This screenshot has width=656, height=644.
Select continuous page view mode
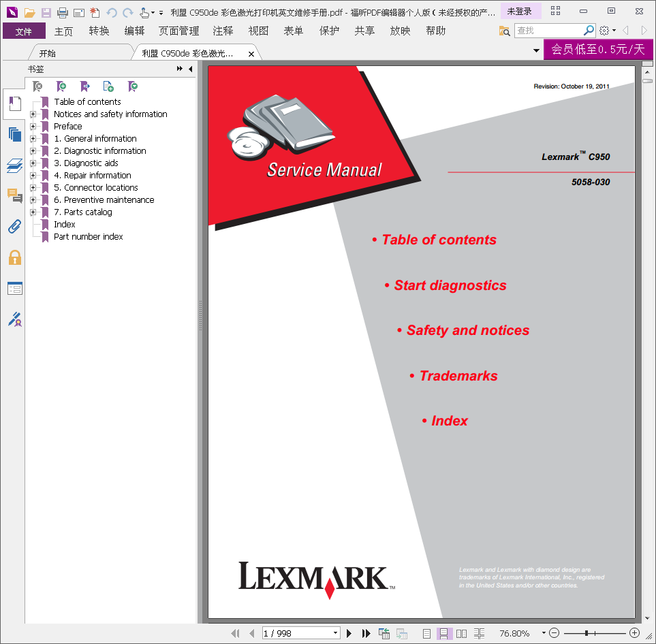pyautogui.click(x=443, y=634)
